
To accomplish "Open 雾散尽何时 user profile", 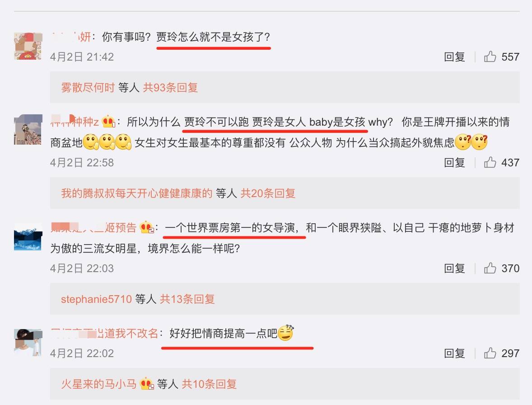I will (88, 88).
